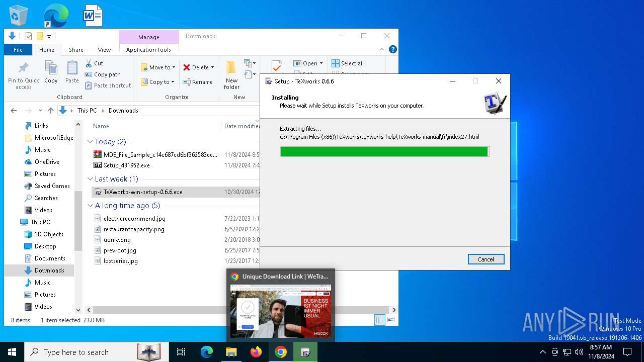The image size is (644, 362).
Task: Switch to the Share ribbon tab
Action: [x=76, y=50]
